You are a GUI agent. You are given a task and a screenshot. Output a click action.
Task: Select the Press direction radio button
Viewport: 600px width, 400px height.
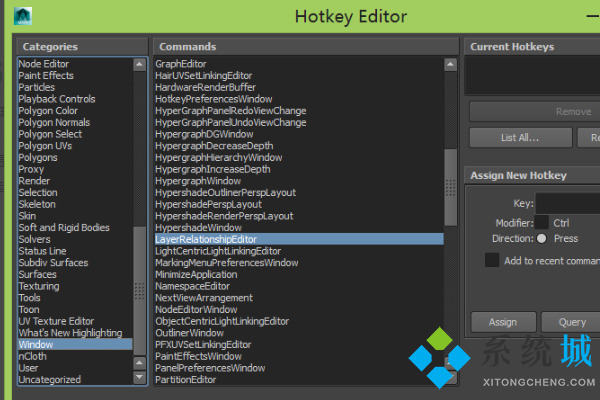point(541,239)
